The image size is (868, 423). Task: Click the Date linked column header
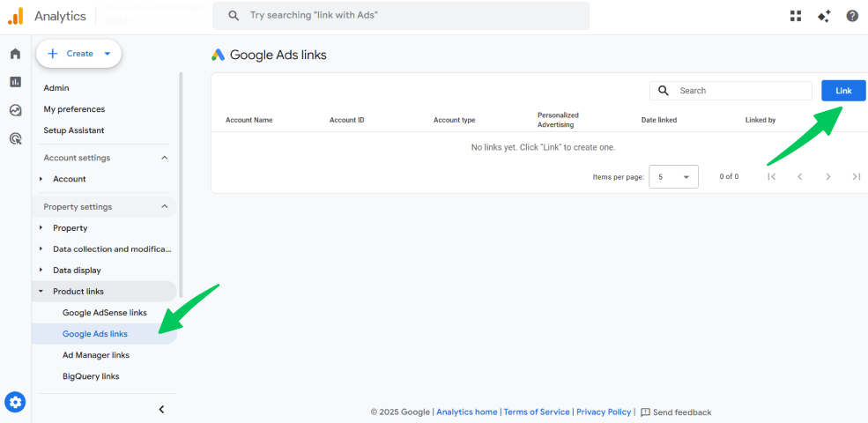[x=659, y=120]
